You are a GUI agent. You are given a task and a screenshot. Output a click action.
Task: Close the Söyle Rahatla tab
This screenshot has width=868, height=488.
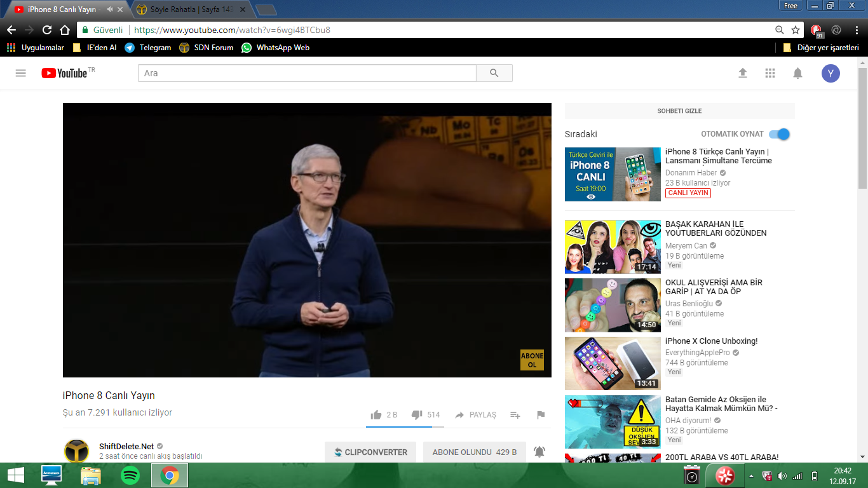click(242, 10)
